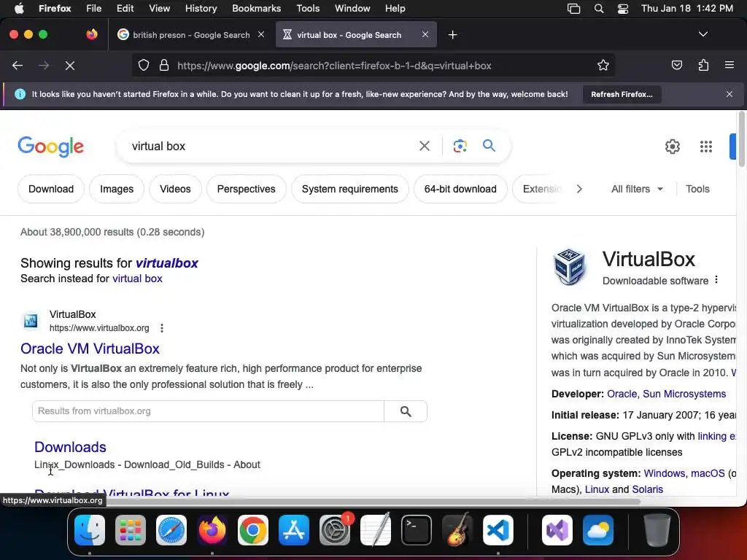Open Terminal from the dock
This screenshot has height=560, width=747.
pyautogui.click(x=417, y=530)
